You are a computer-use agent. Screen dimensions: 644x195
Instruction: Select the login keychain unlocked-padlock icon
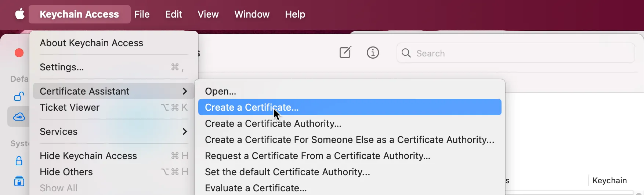tap(19, 96)
